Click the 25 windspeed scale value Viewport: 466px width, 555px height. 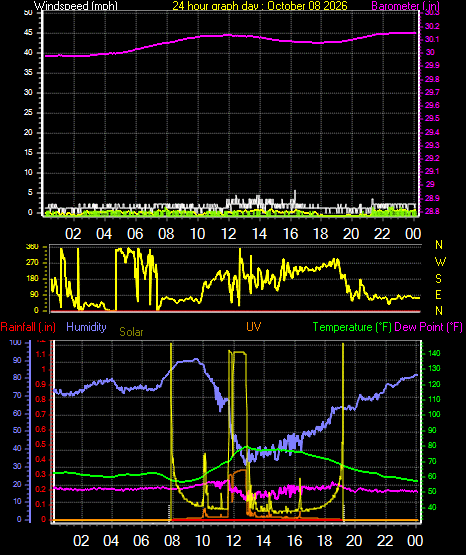pyautogui.click(x=28, y=113)
